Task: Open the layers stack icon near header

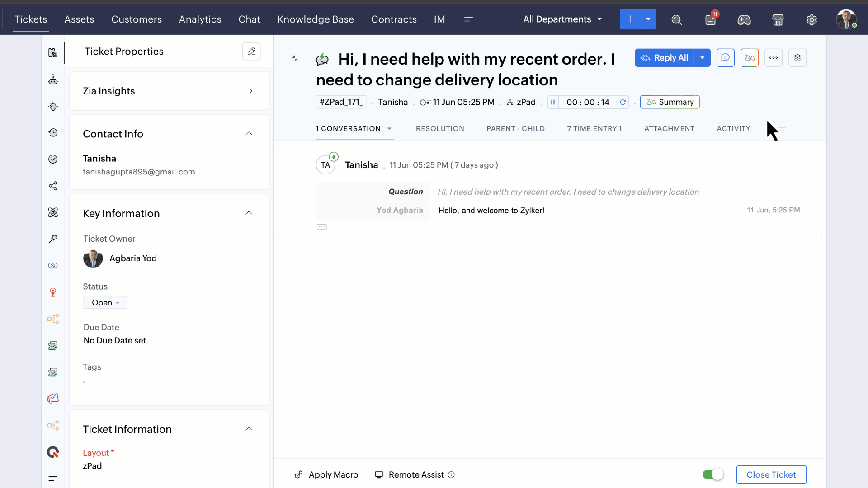Action: [797, 58]
